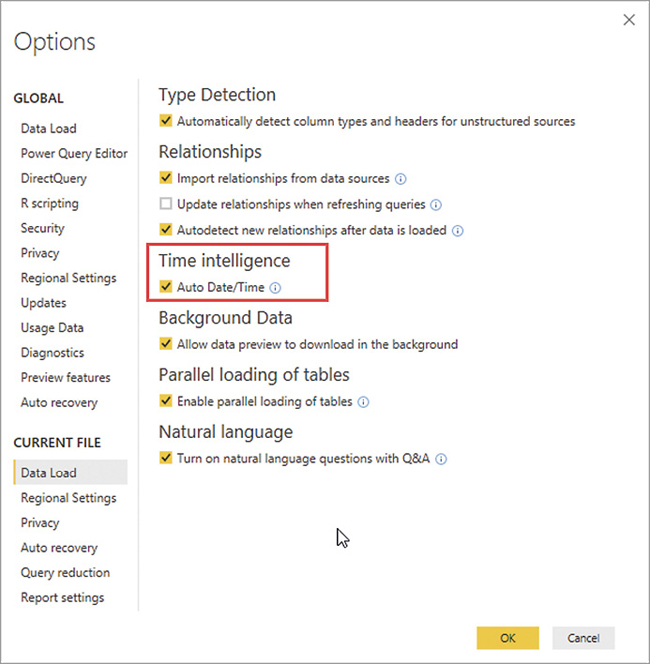Click info icon beside Enable parallel loading

tap(363, 402)
